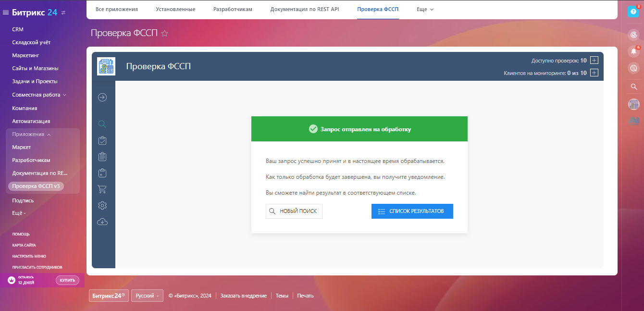Click the Битрикс 24 logo
This screenshot has height=311, width=644.
pos(35,12)
